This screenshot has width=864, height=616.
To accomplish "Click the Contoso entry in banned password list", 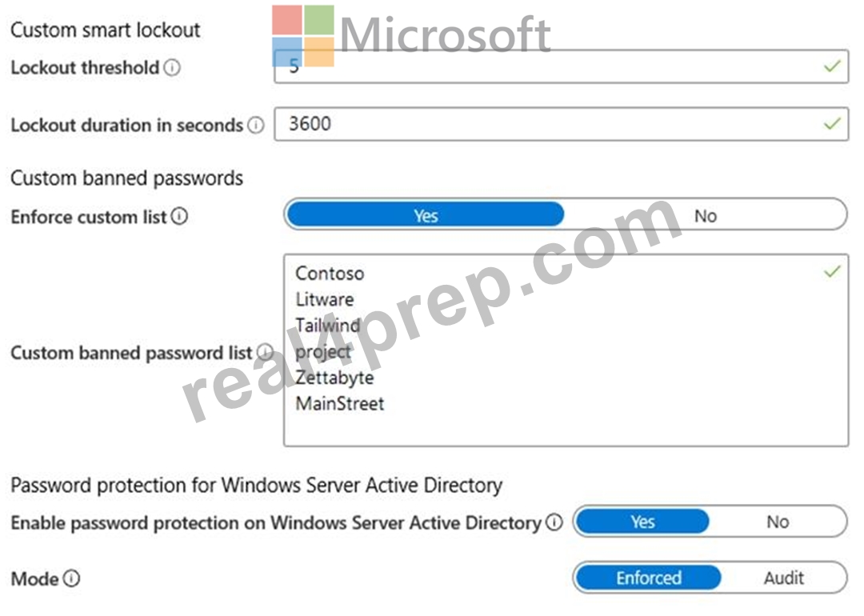I will coord(330,274).
